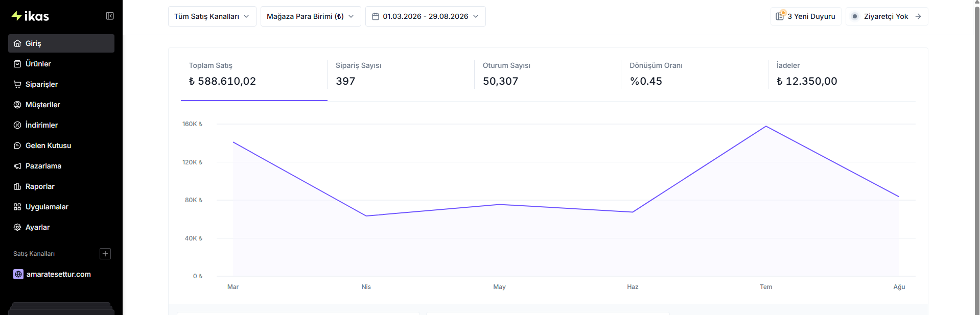The width and height of the screenshot is (980, 315).
Task: Click the Mar data point on chart
Action: tap(233, 142)
